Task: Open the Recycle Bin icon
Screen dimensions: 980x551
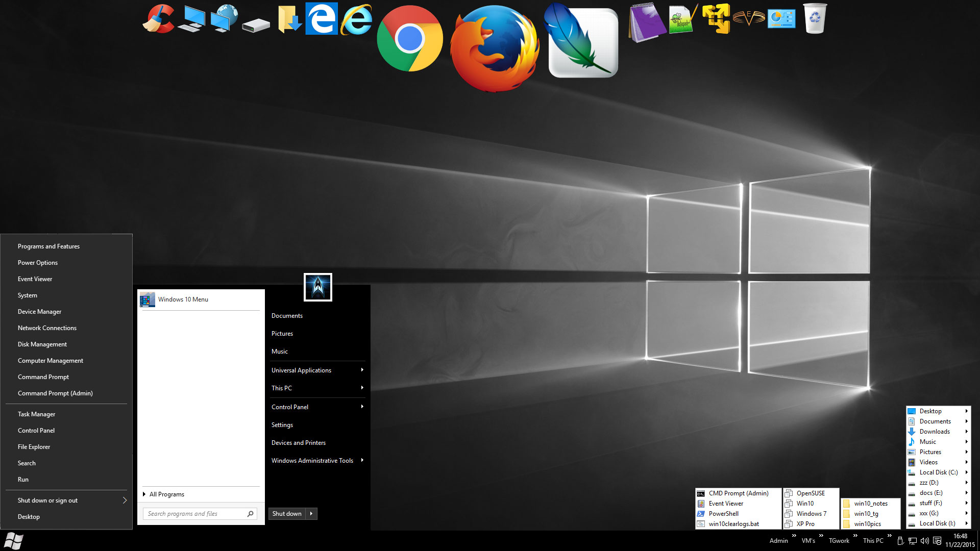Action: pos(815,18)
